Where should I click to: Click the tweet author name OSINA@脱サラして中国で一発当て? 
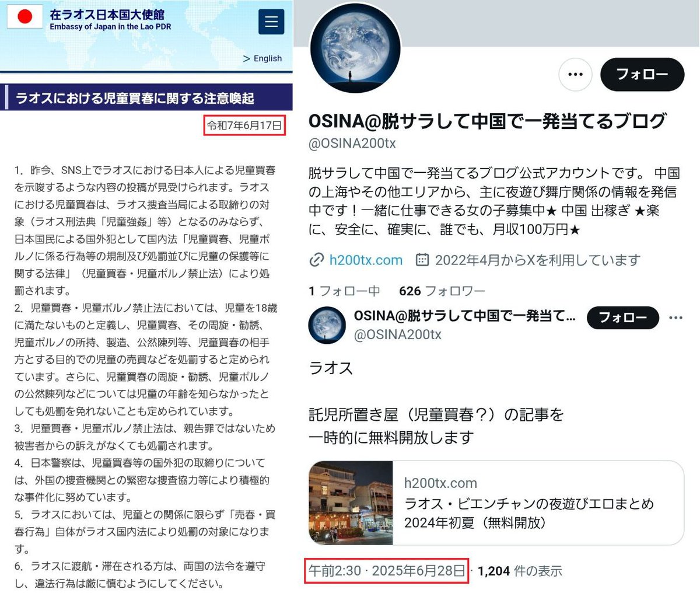(464, 316)
